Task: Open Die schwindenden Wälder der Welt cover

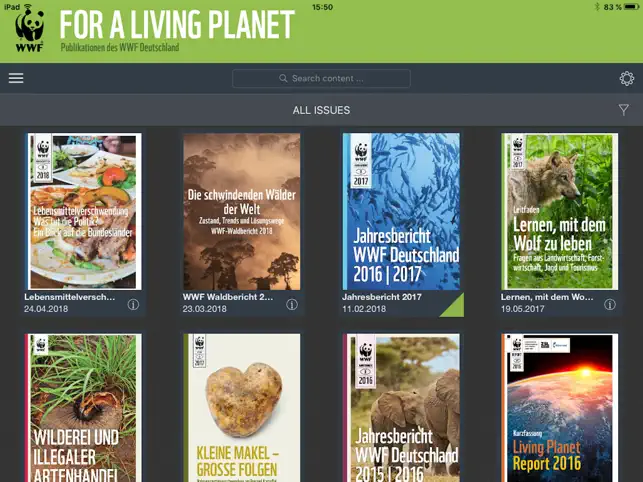Action: [x=242, y=211]
